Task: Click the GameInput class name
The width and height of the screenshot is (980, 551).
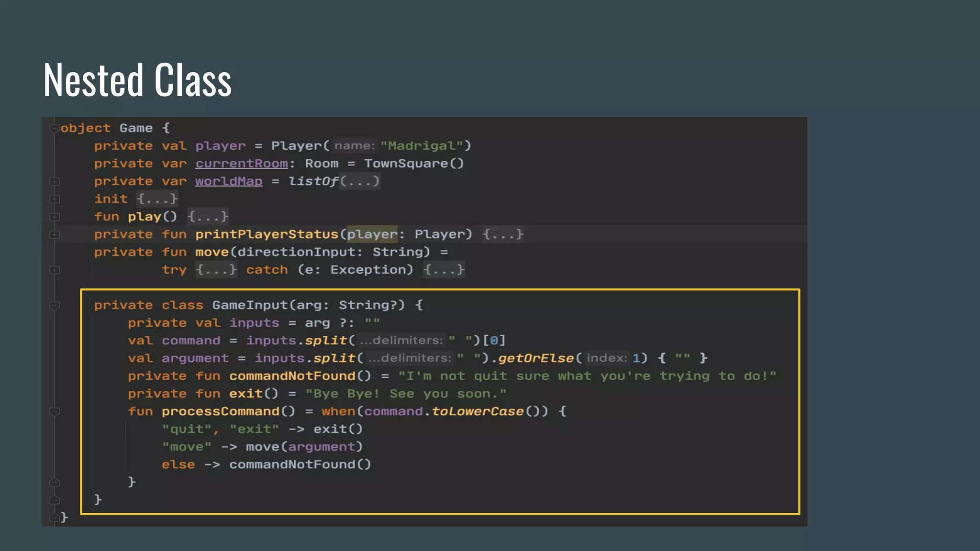Action: pyautogui.click(x=250, y=305)
